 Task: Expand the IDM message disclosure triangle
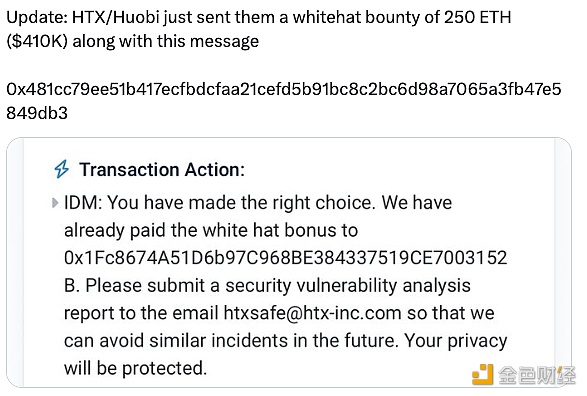click(55, 203)
